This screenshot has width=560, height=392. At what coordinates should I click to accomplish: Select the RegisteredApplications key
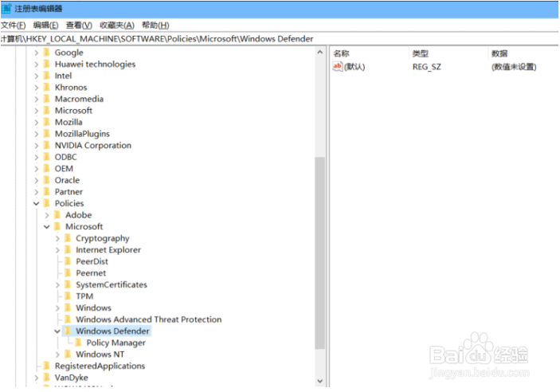[x=100, y=366]
